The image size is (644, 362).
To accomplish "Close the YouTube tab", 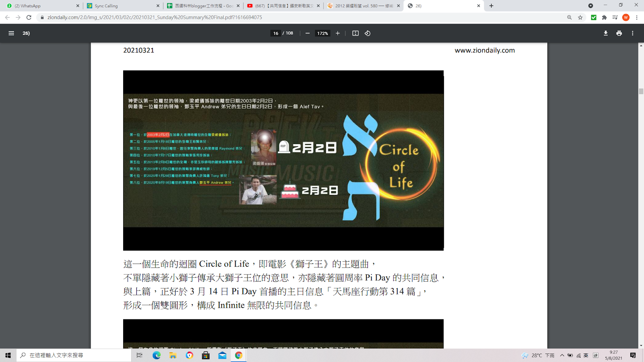I will (x=318, y=6).
